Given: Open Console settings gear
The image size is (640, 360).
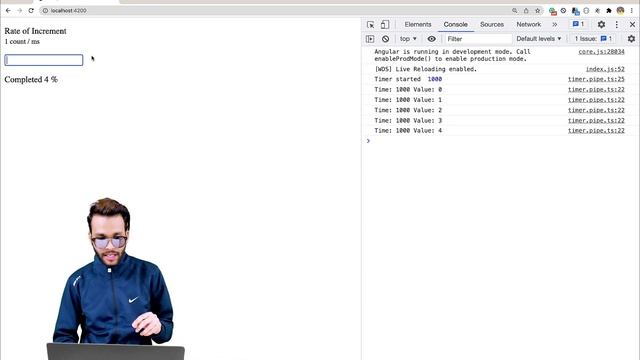Looking at the screenshot, I should click(631, 39).
